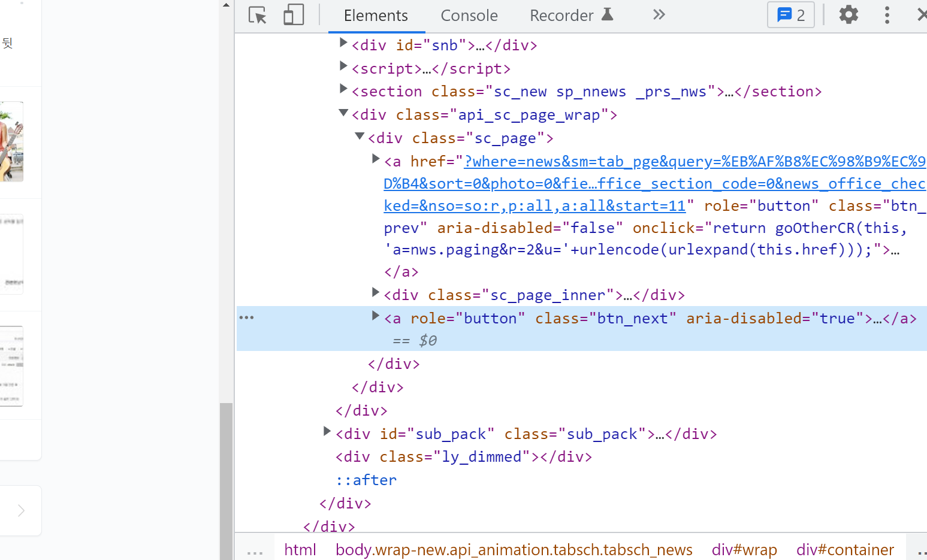Switch to the Console tab

469,16
